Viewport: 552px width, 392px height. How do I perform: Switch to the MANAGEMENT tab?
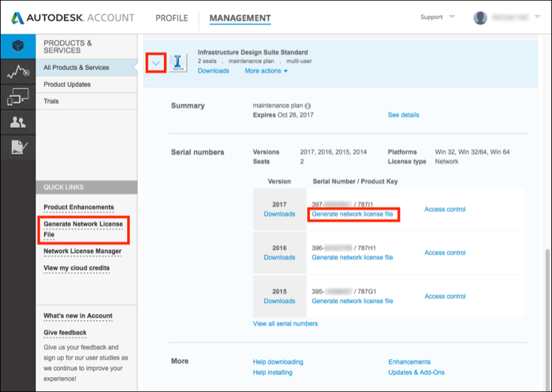pyautogui.click(x=240, y=18)
